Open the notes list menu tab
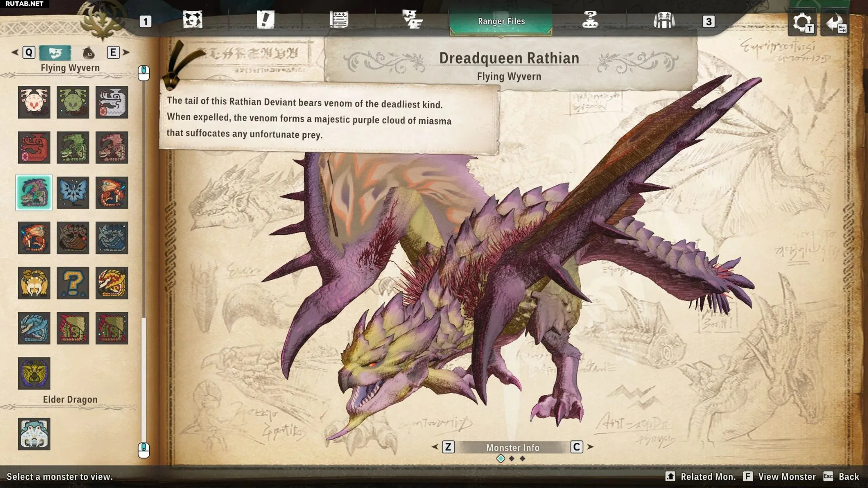Image resolution: width=868 pixels, height=488 pixels. 339,20
